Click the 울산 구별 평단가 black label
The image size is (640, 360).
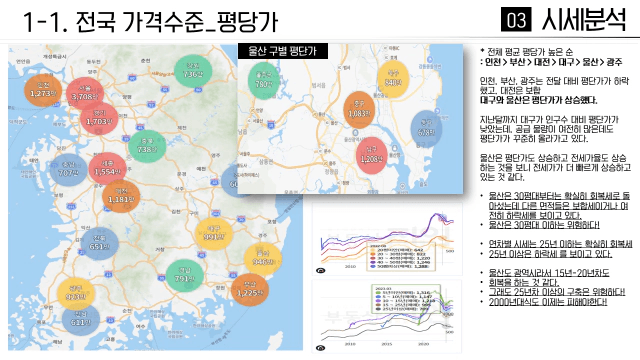[x=283, y=51]
